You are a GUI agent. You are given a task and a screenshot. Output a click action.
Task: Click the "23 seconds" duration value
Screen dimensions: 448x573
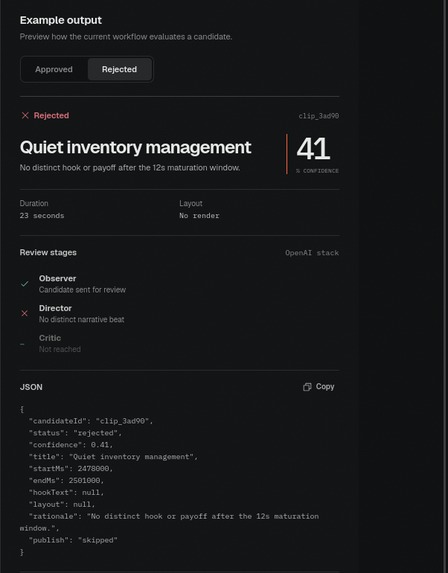tap(42, 216)
